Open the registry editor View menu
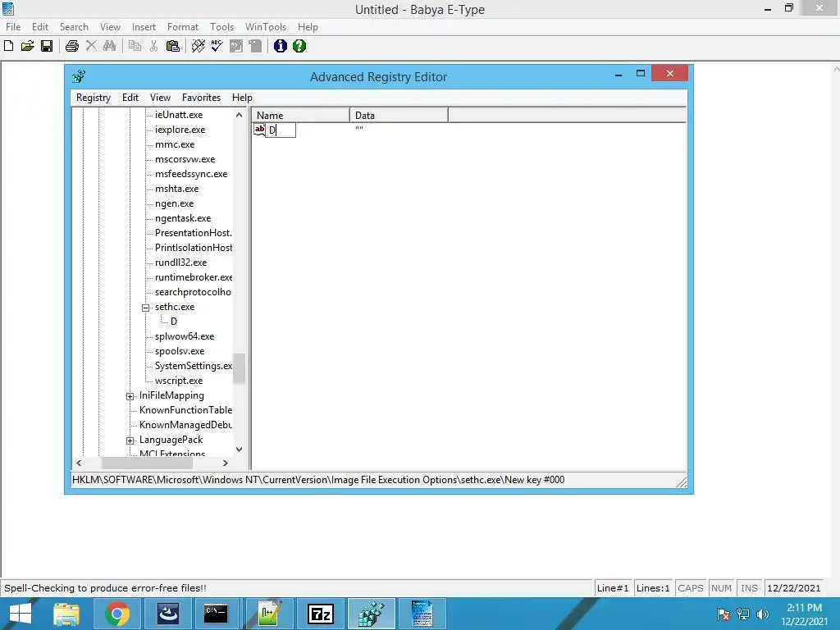840x630 pixels. pos(160,98)
